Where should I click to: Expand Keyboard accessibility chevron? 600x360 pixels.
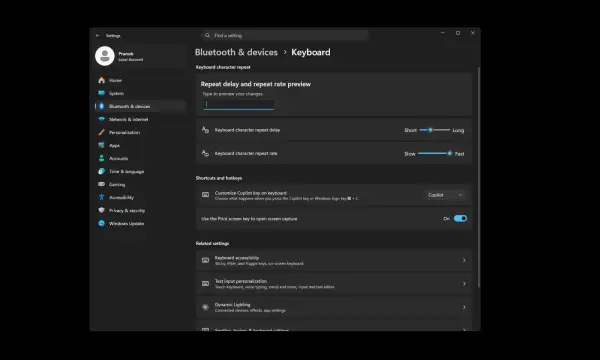click(464, 261)
